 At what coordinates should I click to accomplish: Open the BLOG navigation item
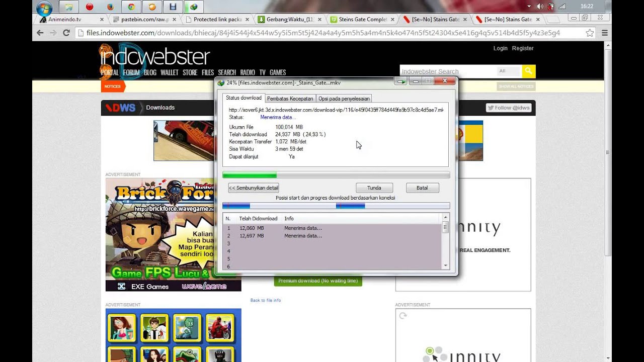pos(150,72)
